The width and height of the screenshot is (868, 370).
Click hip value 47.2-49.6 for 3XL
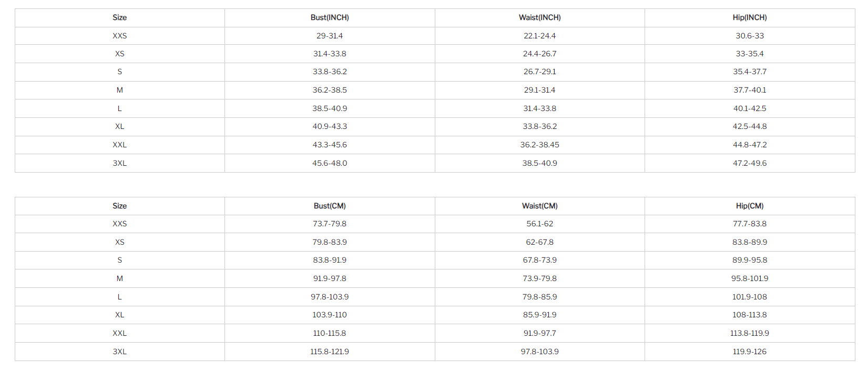(x=750, y=163)
